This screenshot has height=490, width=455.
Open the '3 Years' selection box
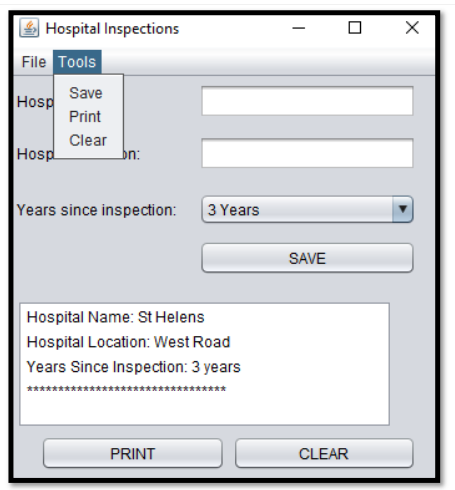pyautogui.click(x=307, y=209)
